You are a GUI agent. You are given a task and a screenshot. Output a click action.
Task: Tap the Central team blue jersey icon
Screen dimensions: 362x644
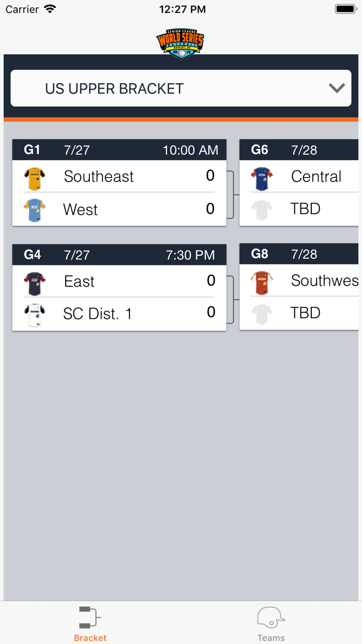(x=262, y=179)
